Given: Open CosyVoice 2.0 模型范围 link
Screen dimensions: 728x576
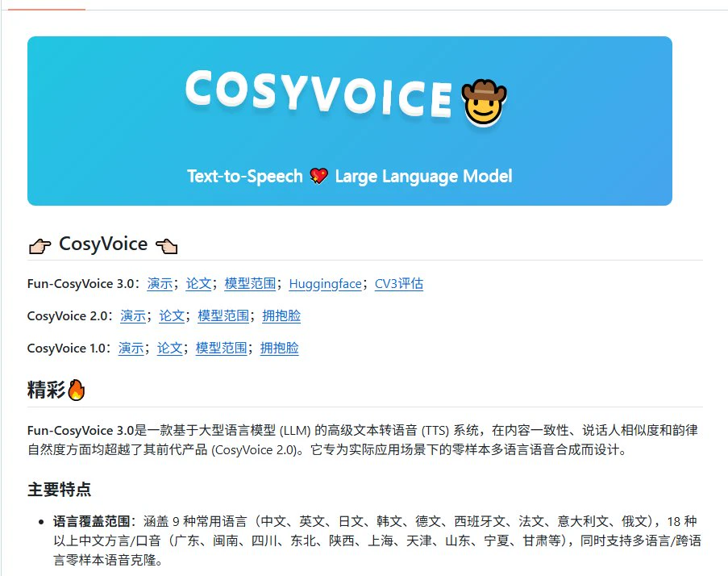Looking at the screenshot, I should [x=223, y=316].
